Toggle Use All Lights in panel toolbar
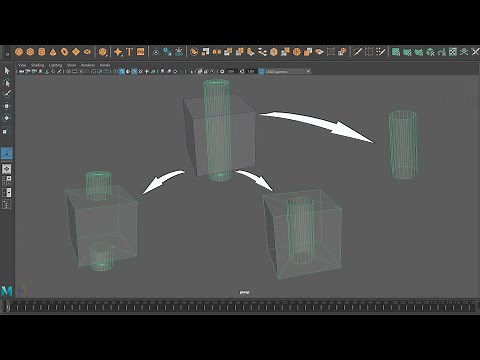 pyautogui.click(x=147, y=71)
